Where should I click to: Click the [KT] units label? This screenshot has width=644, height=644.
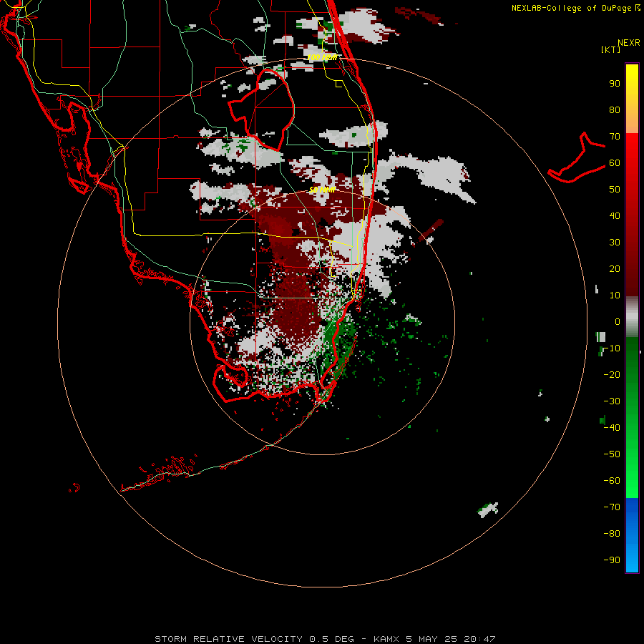(x=611, y=49)
